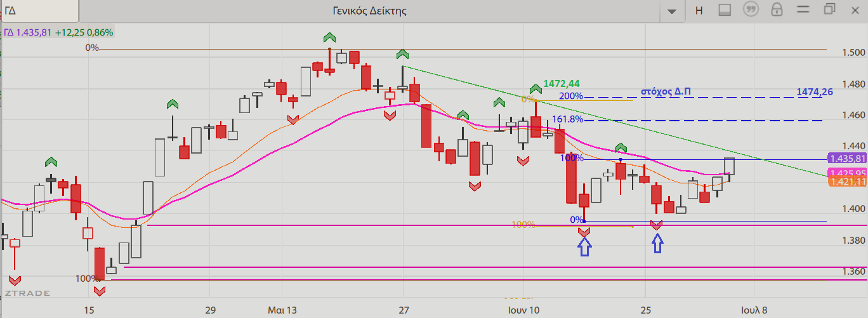Restore the chart window
This screenshot has width=868, height=318.
click(x=830, y=9)
